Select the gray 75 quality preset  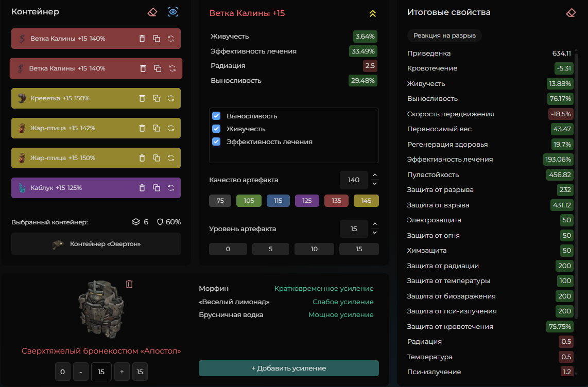tap(220, 201)
